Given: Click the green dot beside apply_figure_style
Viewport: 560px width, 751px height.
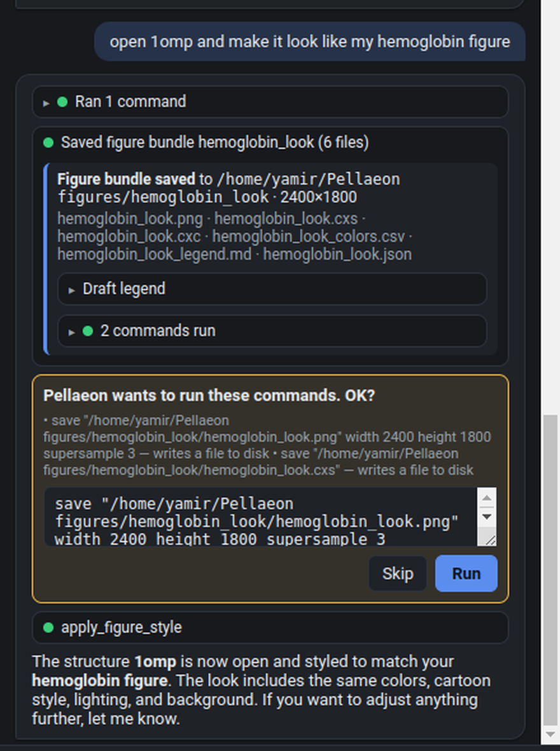Looking at the screenshot, I should click(x=48, y=628).
